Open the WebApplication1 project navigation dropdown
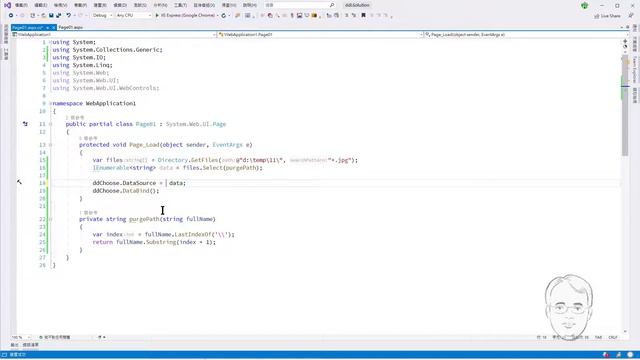The height and width of the screenshot is (360, 640). pos(114,35)
